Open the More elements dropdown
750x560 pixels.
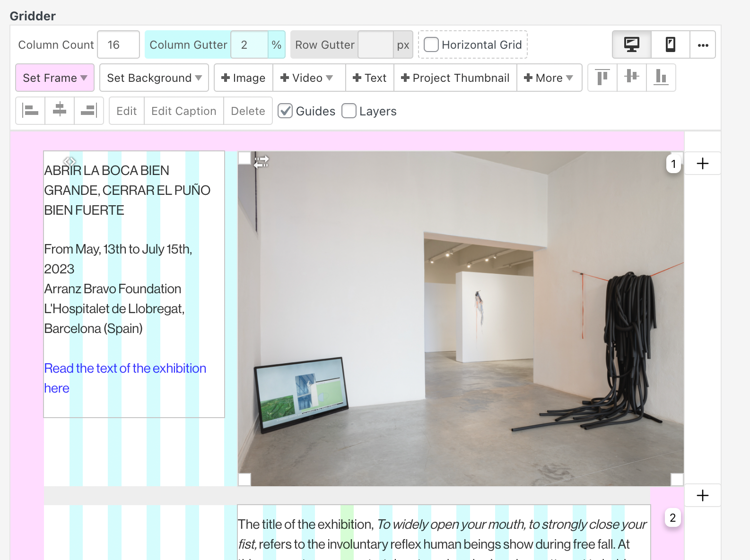click(549, 78)
